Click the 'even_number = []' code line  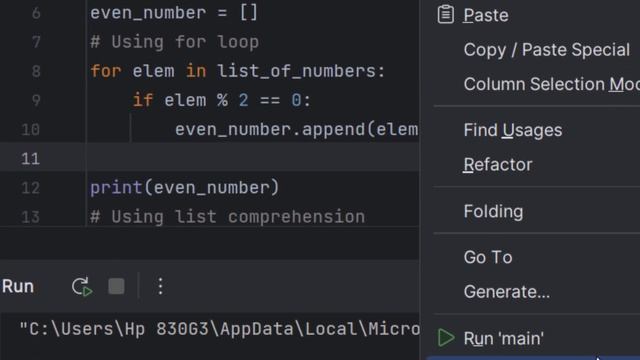tap(174, 13)
